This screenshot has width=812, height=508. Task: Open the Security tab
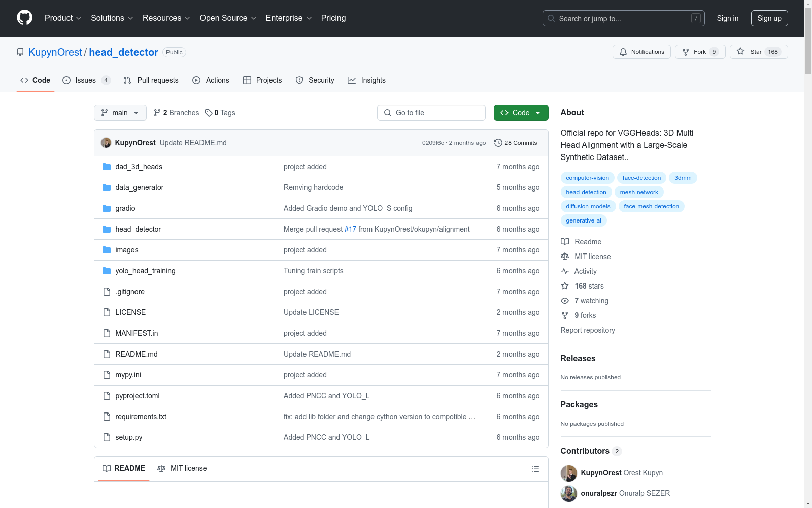coord(315,80)
